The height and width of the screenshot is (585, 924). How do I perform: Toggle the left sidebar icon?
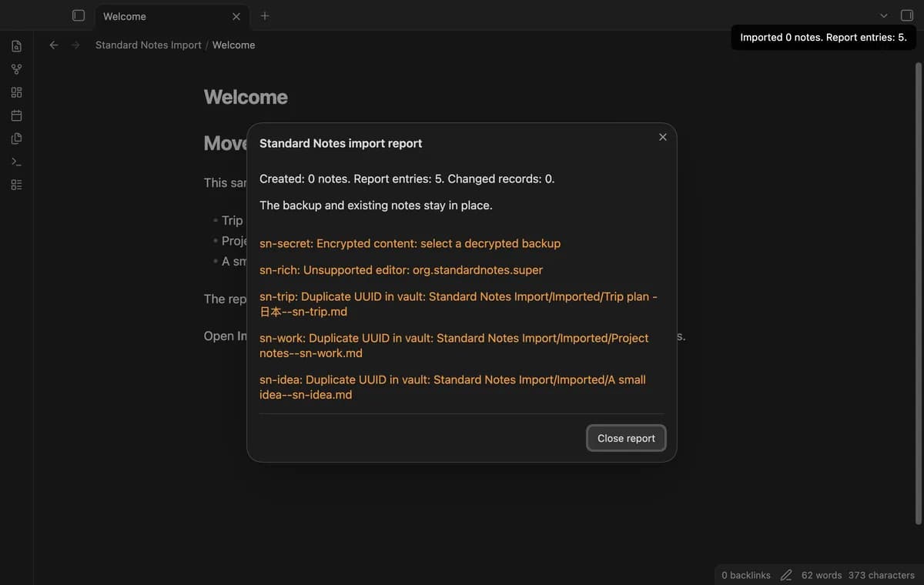(78, 15)
